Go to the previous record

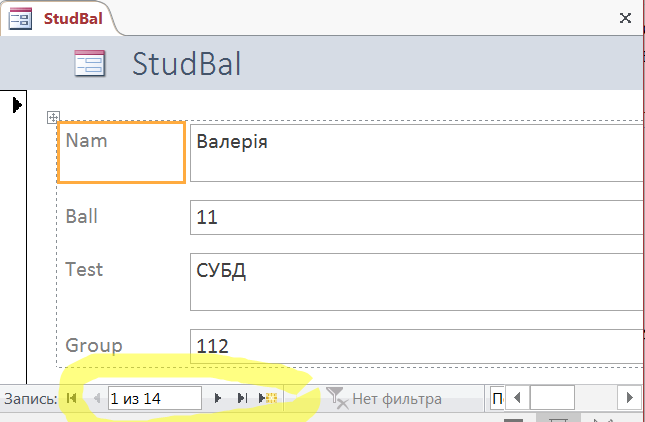pos(96,398)
